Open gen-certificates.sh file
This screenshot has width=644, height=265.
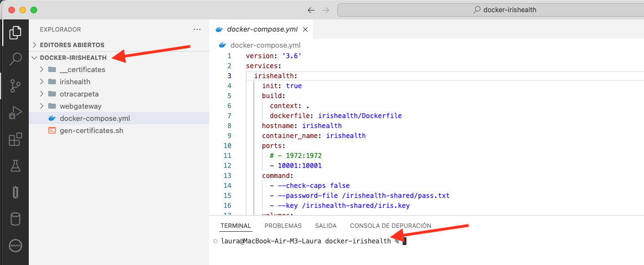point(91,130)
